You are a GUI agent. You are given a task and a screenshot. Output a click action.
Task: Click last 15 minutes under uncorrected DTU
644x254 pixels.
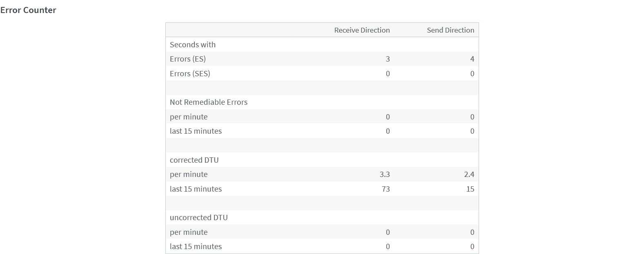(196, 247)
